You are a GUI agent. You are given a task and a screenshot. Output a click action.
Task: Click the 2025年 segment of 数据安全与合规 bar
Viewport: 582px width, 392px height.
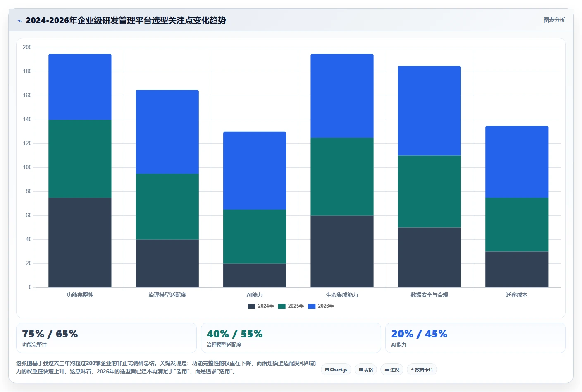(x=429, y=191)
